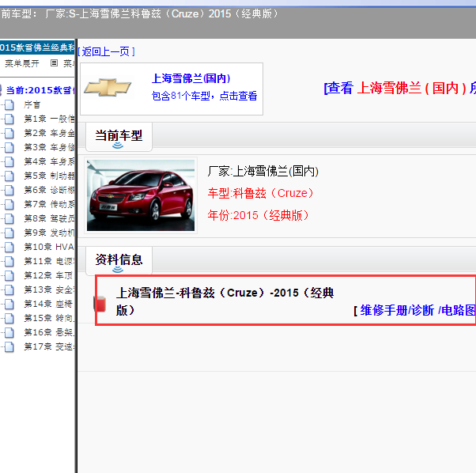Open 序言 in the chapter tree
Viewport: 476px width, 473px height.
(32, 105)
